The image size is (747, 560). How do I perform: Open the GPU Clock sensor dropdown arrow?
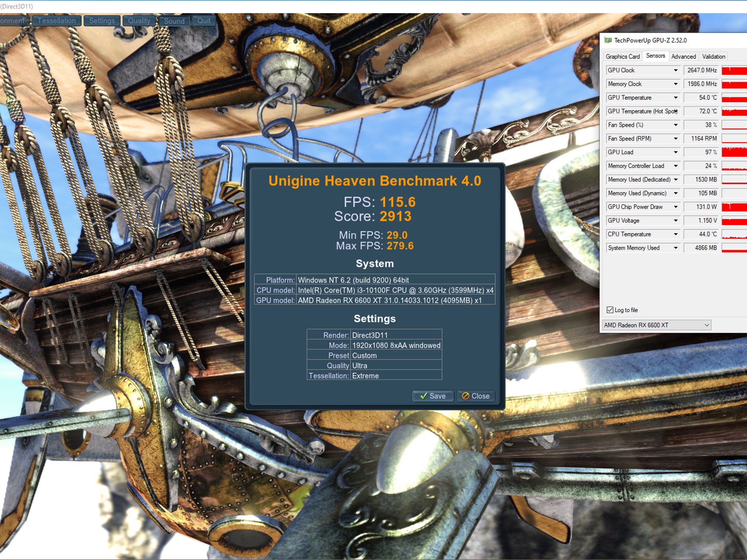pos(676,70)
